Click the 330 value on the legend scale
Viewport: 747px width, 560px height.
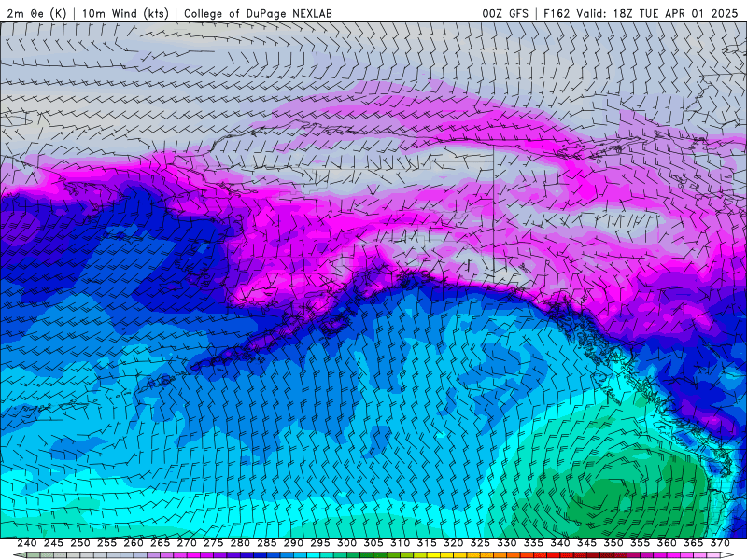click(x=507, y=543)
